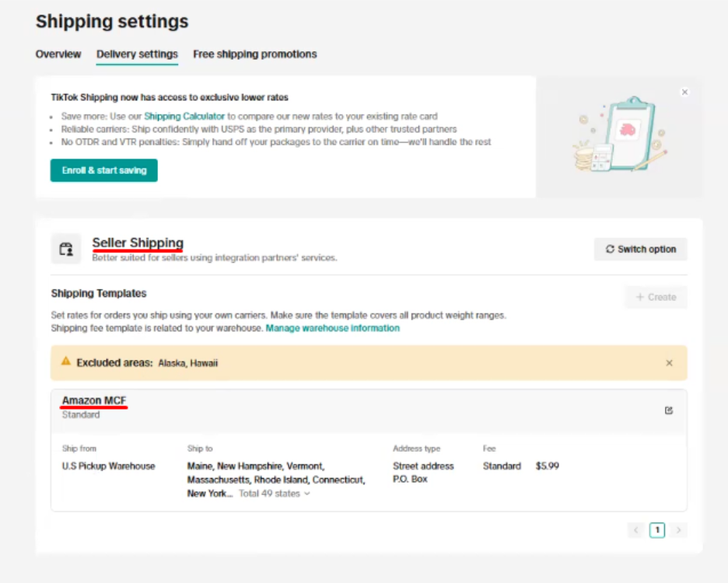Expand the Total 49 states list

[274, 494]
